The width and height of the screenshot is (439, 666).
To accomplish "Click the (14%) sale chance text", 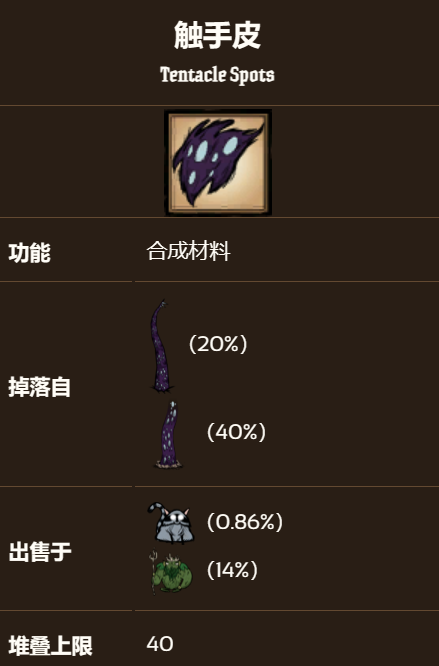I will (232, 570).
